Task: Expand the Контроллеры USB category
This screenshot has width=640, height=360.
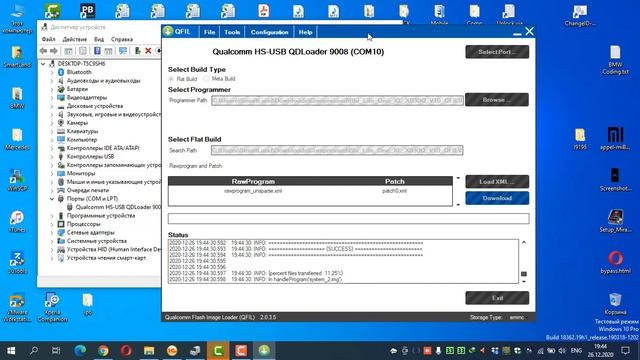Action: (x=52, y=157)
